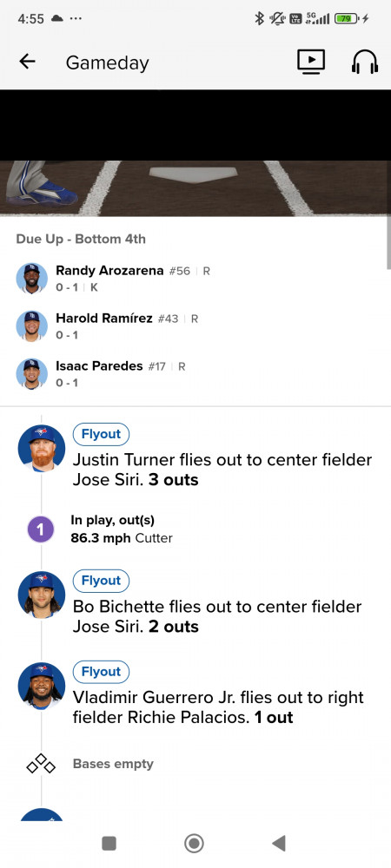Tap the headphones audio icon
391x868 pixels.
click(365, 62)
